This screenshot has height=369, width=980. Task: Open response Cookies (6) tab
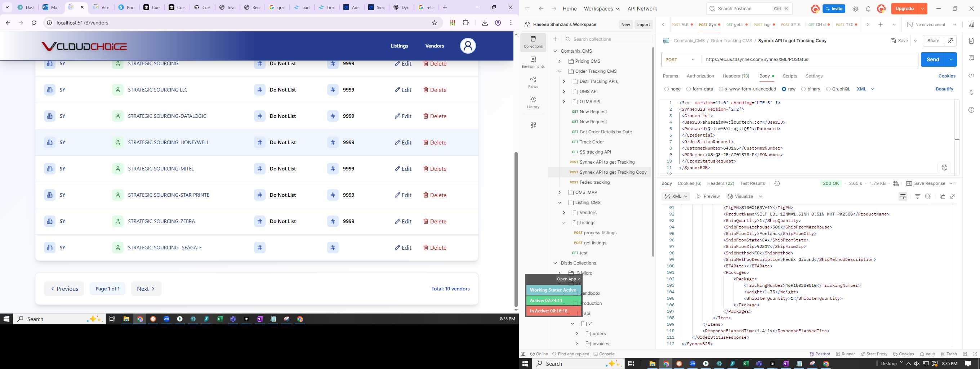(689, 183)
